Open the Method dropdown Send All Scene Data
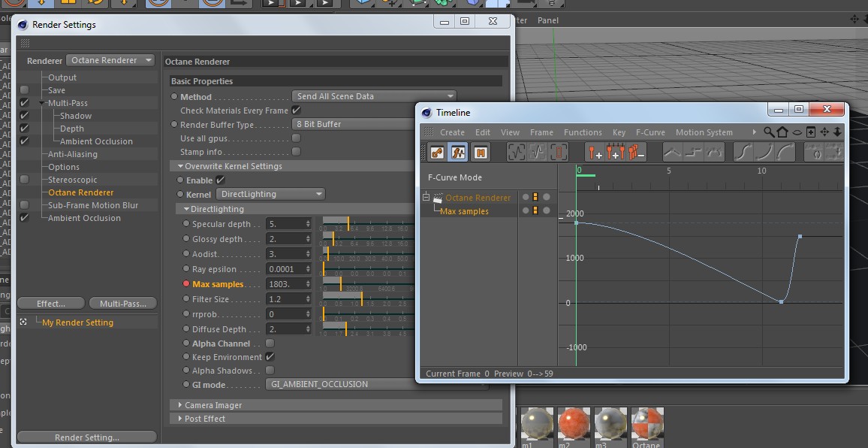 click(374, 96)
